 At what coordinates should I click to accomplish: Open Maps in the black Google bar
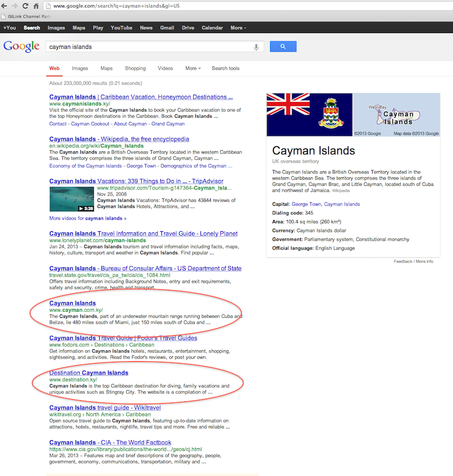click(79, 28)
